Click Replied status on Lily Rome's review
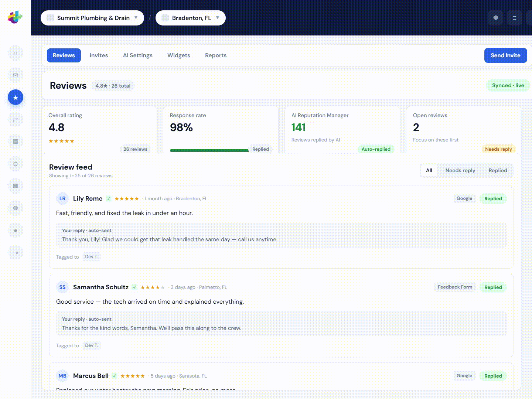 pos(493,198)
